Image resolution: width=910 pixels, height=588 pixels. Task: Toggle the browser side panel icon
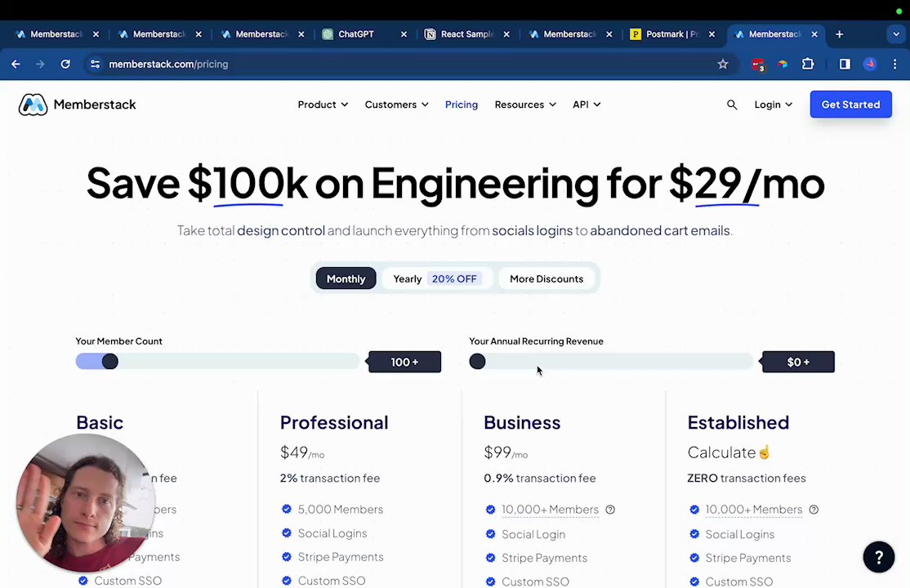click(845, 64)
